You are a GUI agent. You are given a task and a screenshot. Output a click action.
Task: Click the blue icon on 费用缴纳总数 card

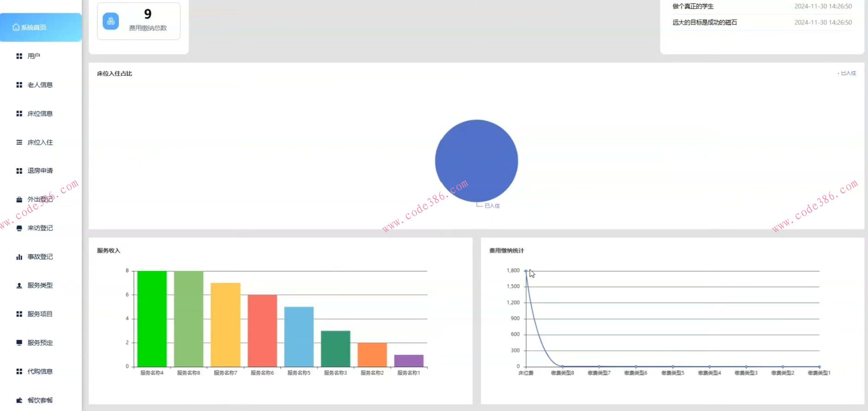coord(111,21)
